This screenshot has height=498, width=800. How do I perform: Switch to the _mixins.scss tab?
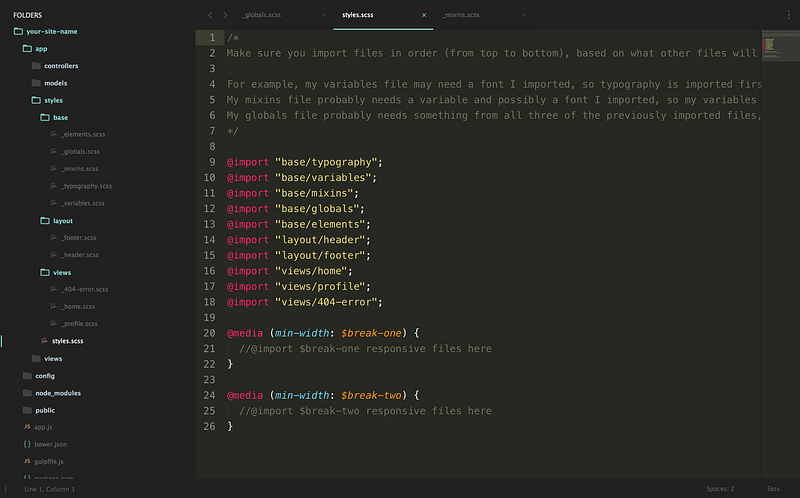[461, 15]
